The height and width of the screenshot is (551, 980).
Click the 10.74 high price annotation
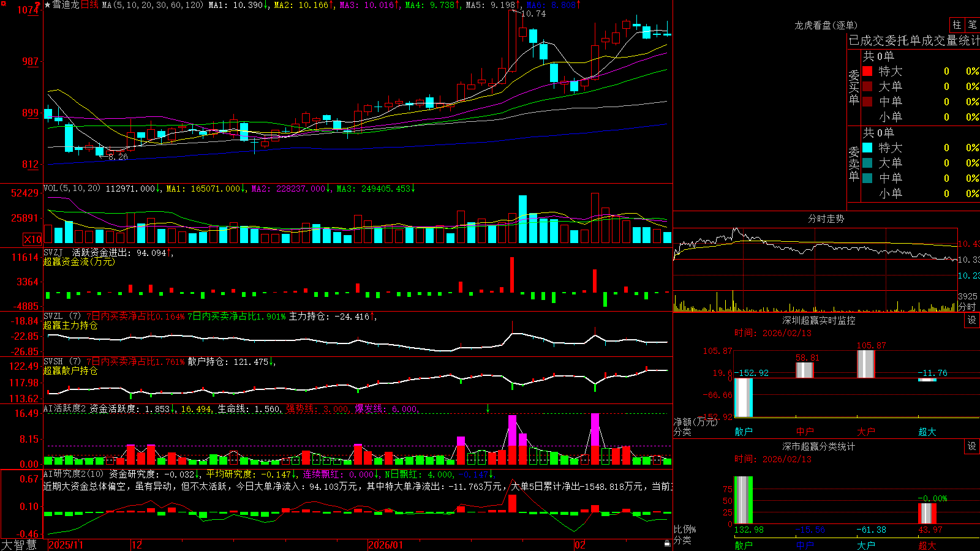533,13
